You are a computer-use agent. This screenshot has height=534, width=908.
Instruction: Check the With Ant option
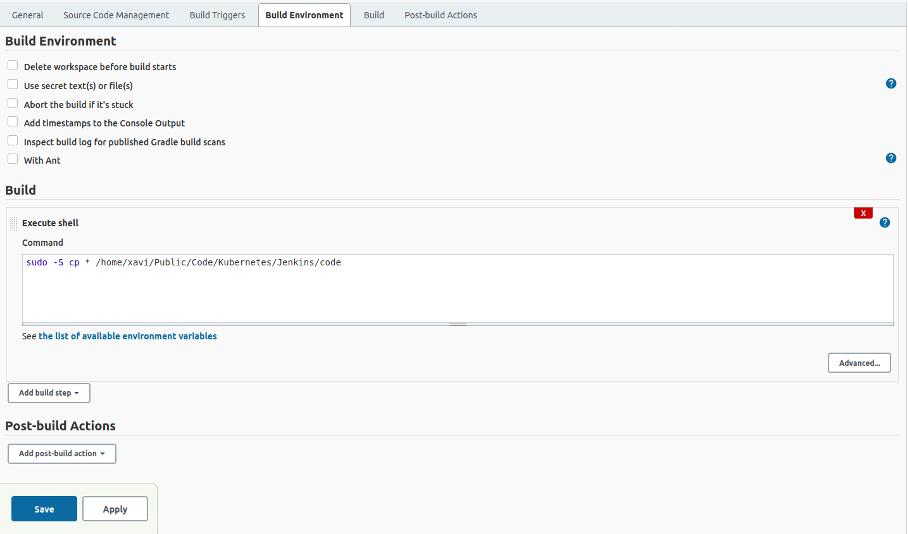(x=13, y=159)
